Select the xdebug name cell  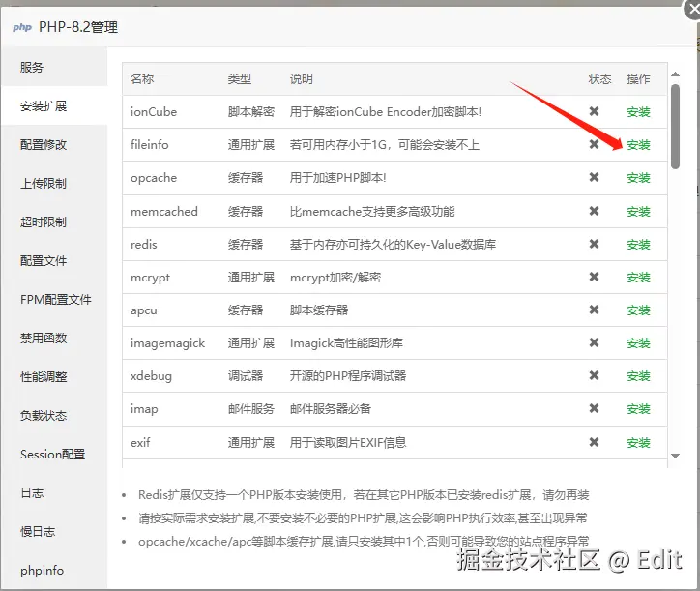click(151, 376)
